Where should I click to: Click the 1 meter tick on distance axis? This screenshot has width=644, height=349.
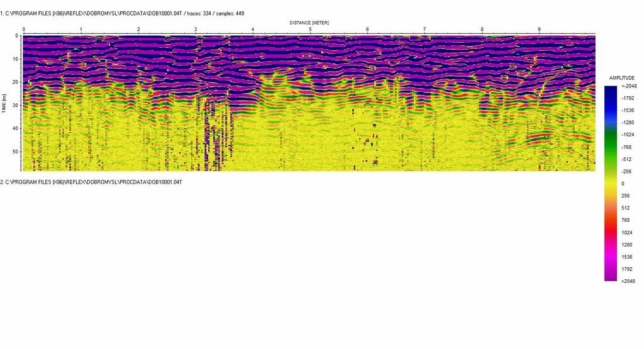[x=80, y=30]
